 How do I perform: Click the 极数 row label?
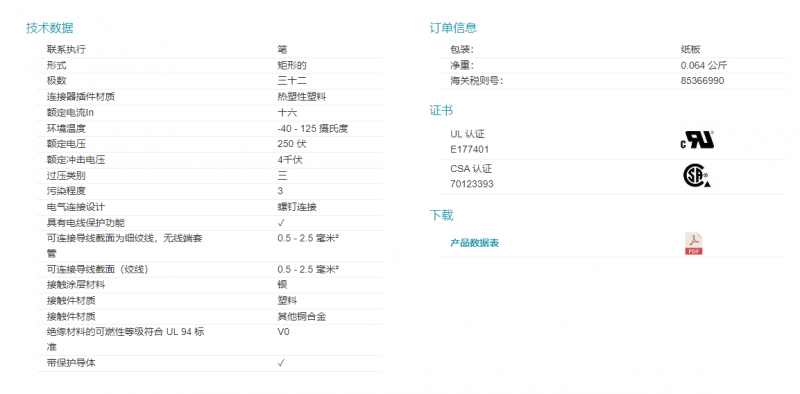(57, 81)
